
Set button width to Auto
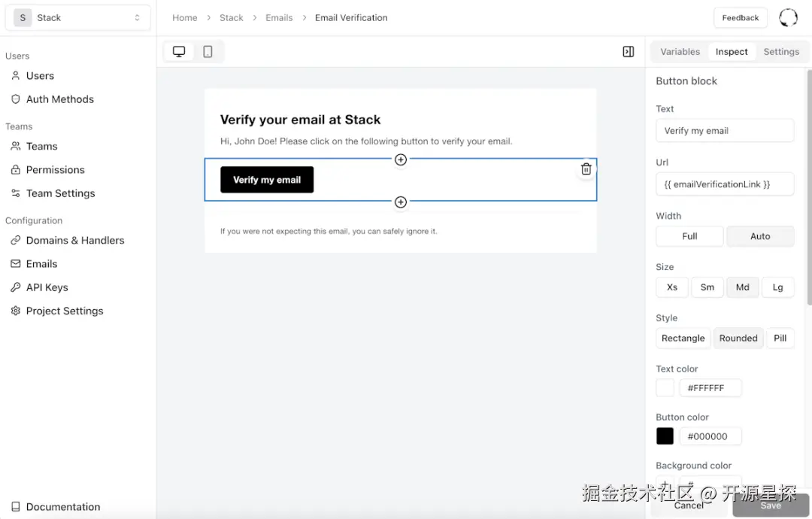(760, 236)
